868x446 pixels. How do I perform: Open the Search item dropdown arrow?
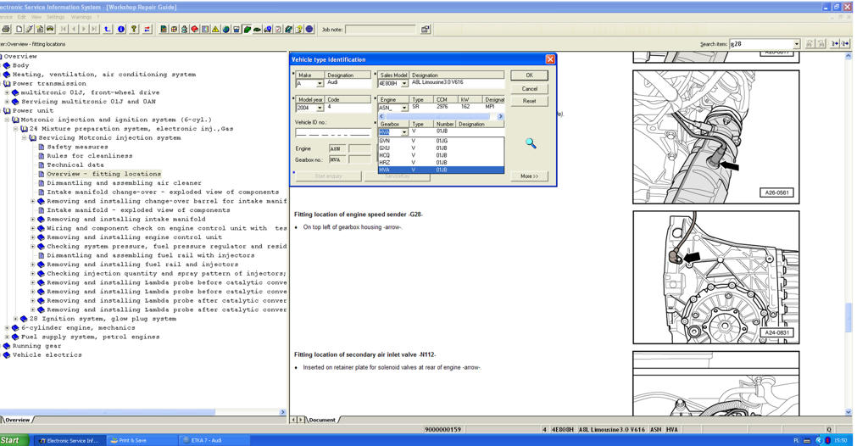point(797,44)
